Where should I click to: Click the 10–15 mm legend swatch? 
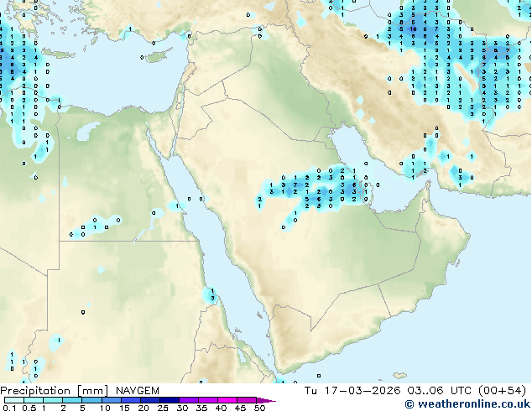(112, 400)
